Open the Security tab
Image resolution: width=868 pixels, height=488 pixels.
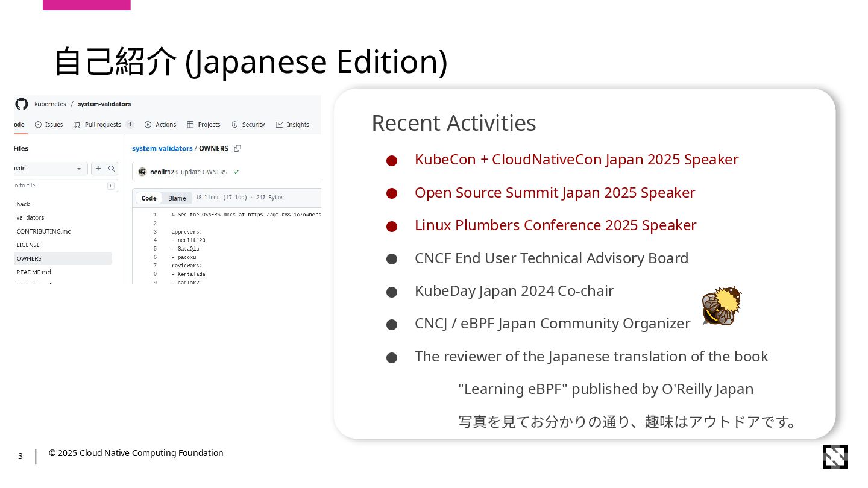click(x=248, y=125)
